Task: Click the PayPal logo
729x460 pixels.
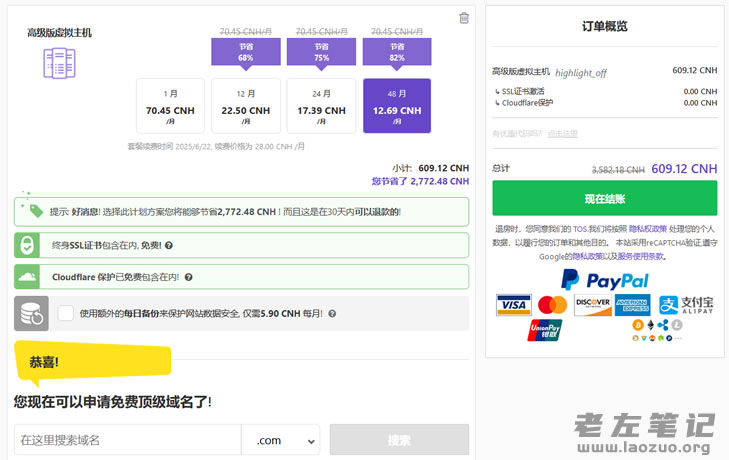Action: point(604,280)
